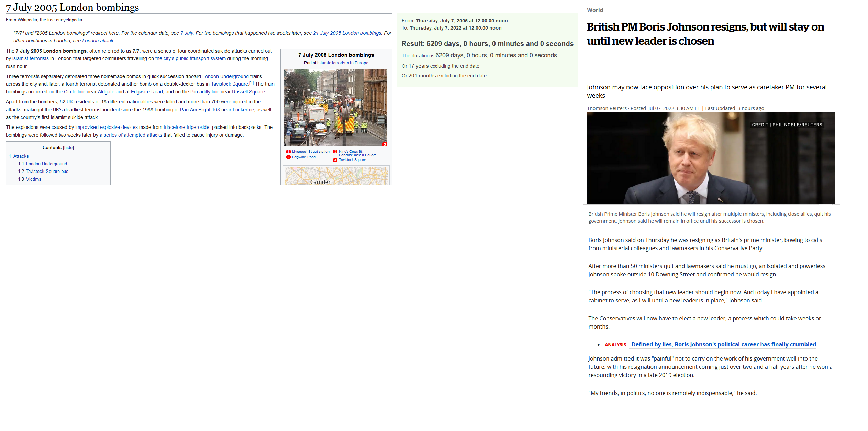Click 'To: Thursday, July 7, 2022' date line
The width and height of the screenshot is (868, 431).
[452, 28]
